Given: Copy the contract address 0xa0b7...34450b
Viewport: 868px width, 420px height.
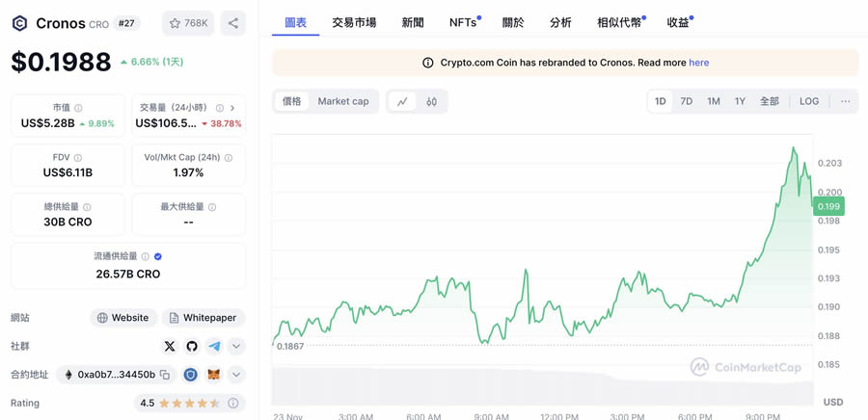Looking at the screenshot, I should coord(165,375).
